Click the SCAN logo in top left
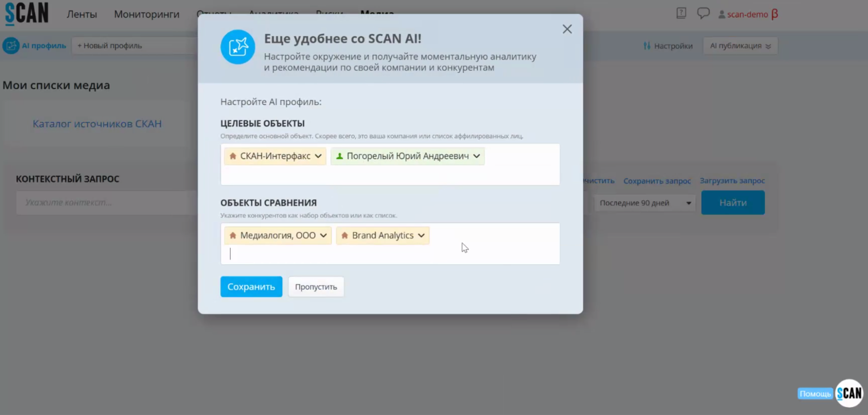The image size is (868, 415). [27, 13]
